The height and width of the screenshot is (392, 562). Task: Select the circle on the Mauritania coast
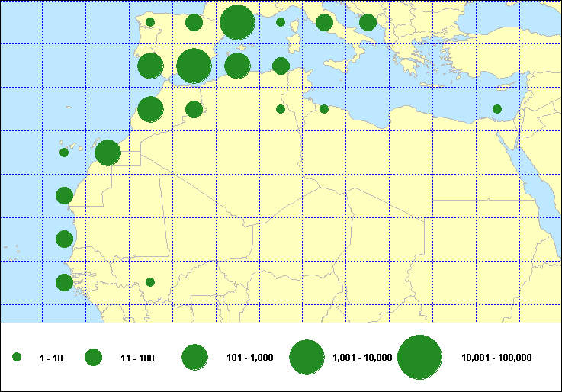tap(64, 195)
